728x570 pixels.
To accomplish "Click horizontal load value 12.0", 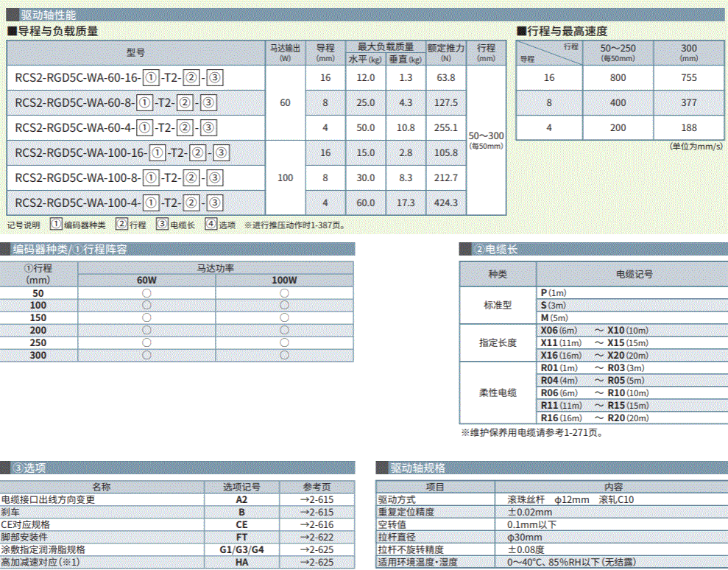I will (x=365, y=77).
